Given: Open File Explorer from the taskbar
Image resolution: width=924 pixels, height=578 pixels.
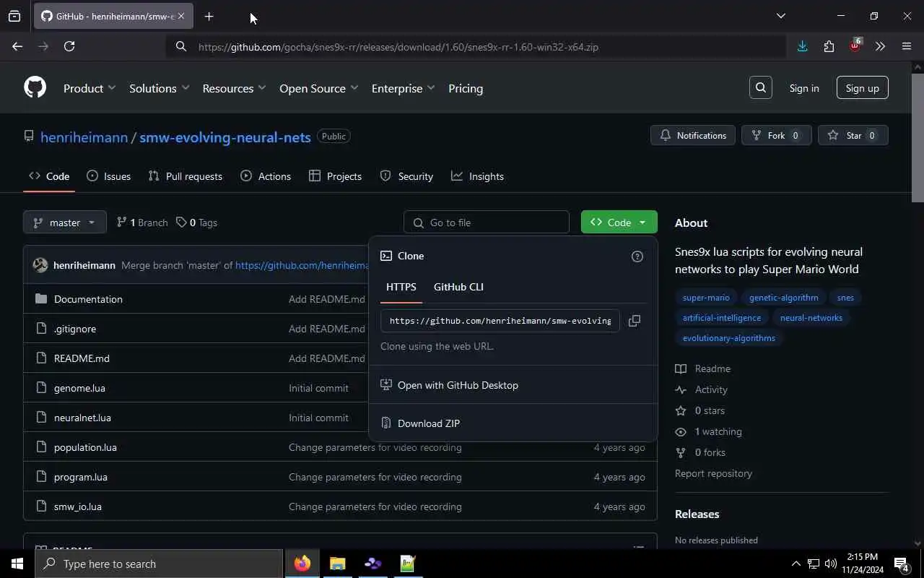Looking at the screenshot, I should [338, 564].
